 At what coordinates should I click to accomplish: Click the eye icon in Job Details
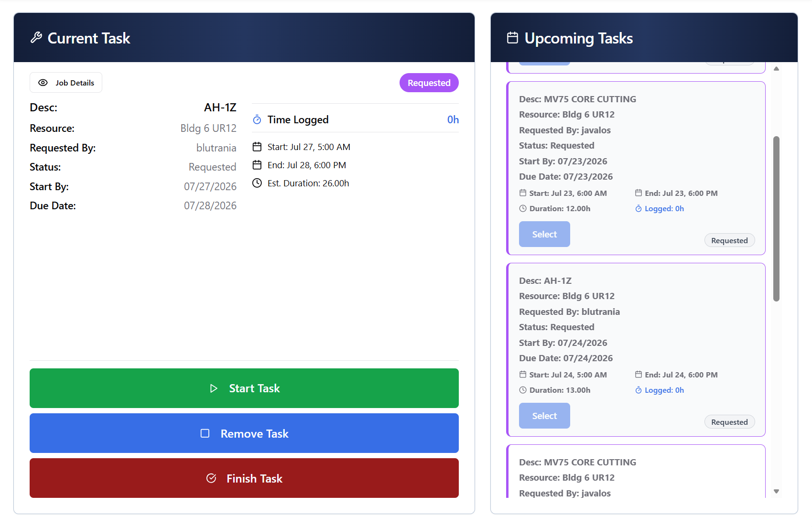pos(43,83)
